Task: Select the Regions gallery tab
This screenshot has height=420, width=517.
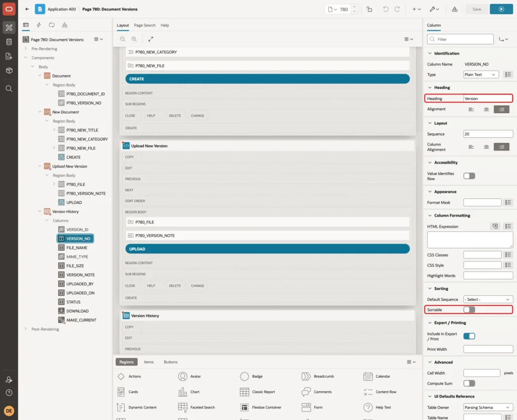Action: 126,362
